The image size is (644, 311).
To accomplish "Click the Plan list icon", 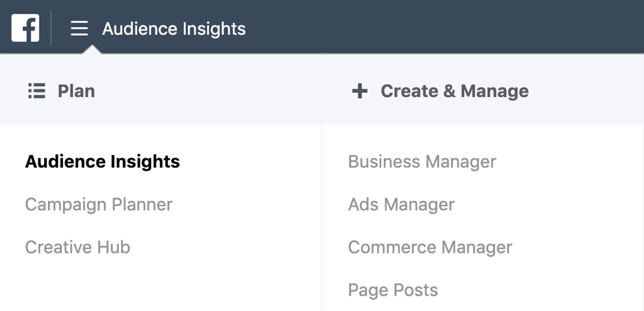I will click(37, 91).
